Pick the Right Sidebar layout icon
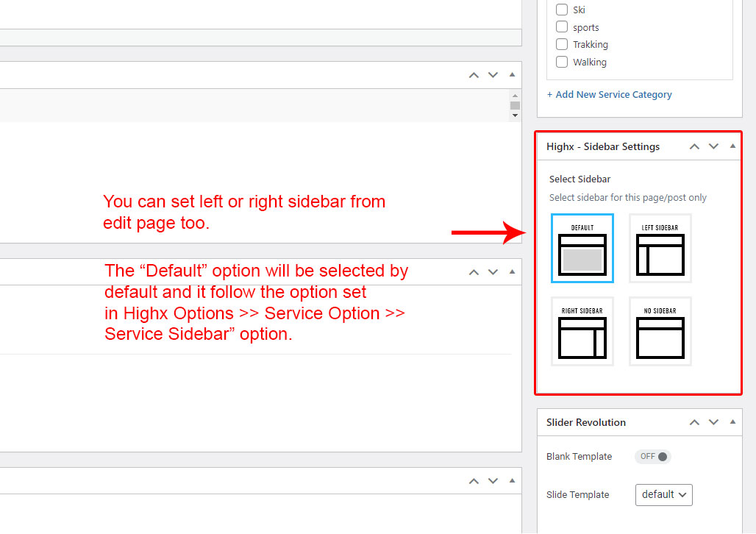The image size is (756, 534). 582,331
